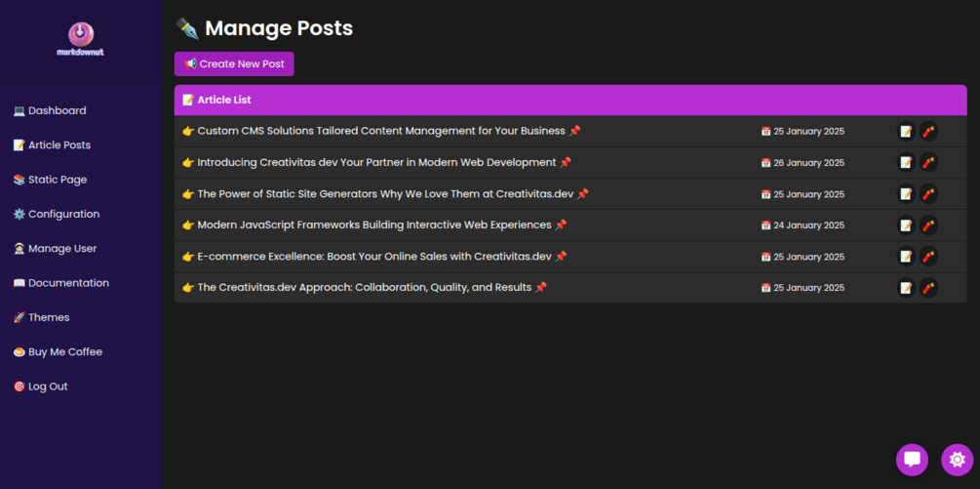Edit the Modern JavaScript Frameworks post
The width and height of the screenshot is (980, 489).
point(906,225)
